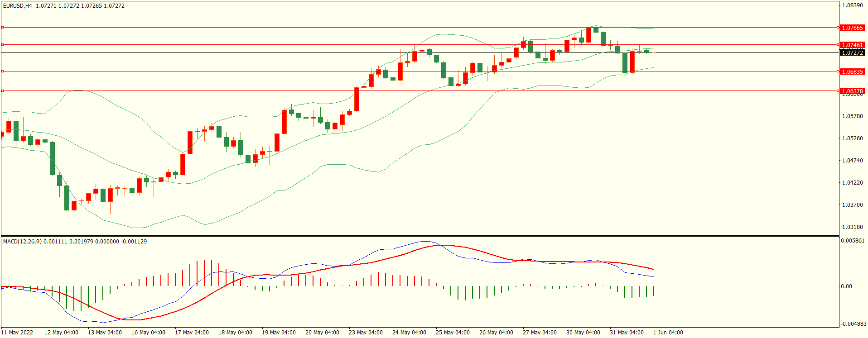
Task: Click the 27 May 04:00 time label
Action: (x=540, y=333)
